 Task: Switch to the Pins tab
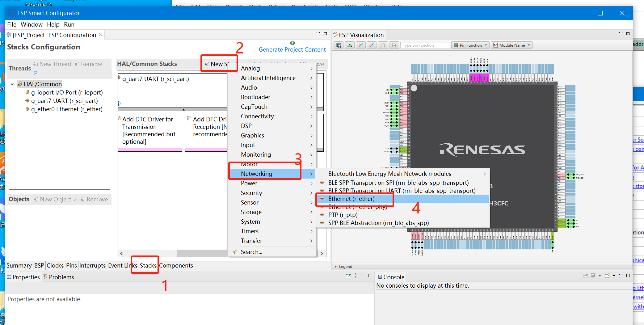[71, 265]
